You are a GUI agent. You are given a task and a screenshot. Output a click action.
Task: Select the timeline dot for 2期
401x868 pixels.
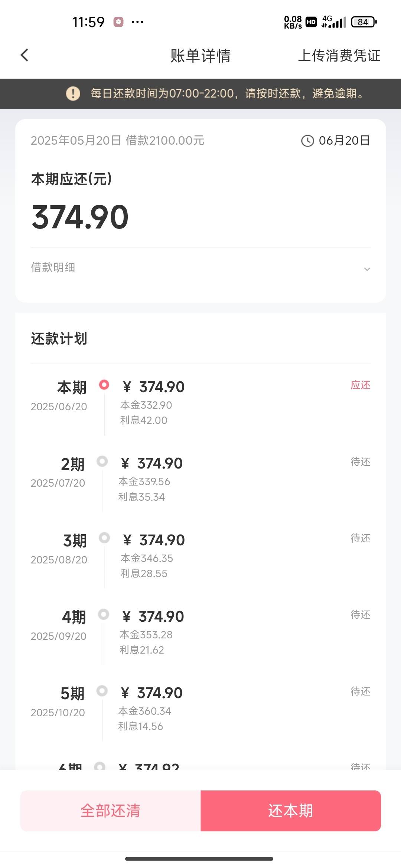pyautogui.click(x=102, y=461)
